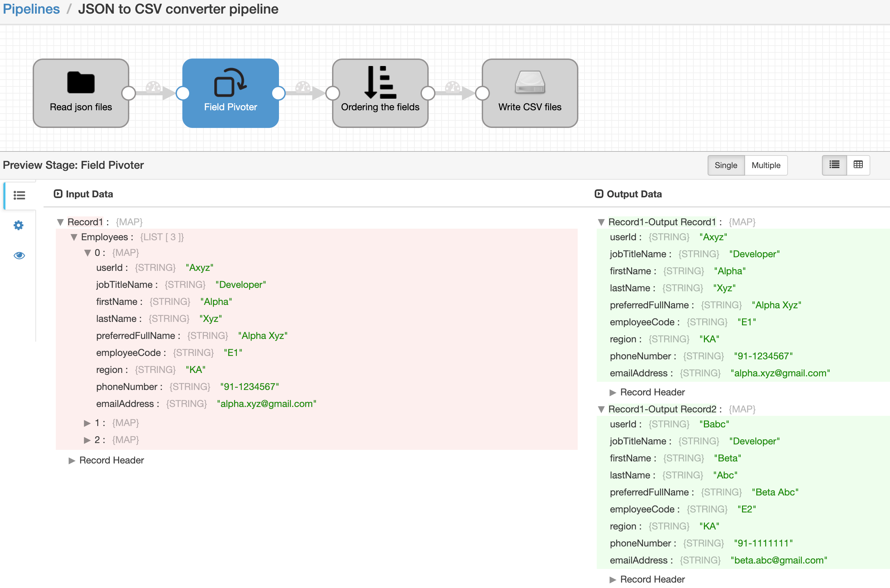Screen dimensions: 890x588
Task: Click input phoneNumber "91-1234567" value
Action: 249,387
